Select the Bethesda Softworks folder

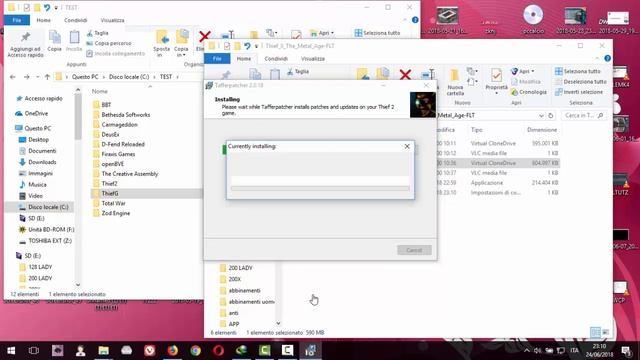[x=125, y=115]
